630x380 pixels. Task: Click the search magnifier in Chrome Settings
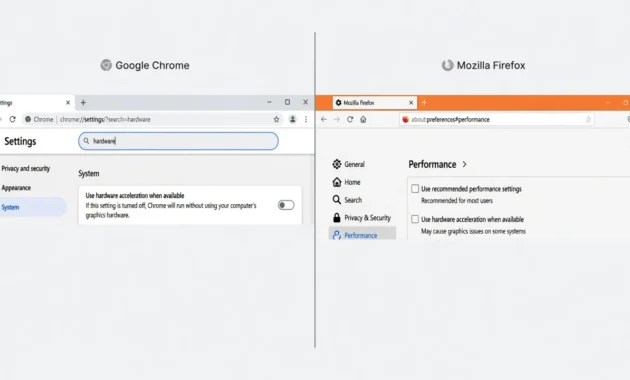tap(86, 141)
